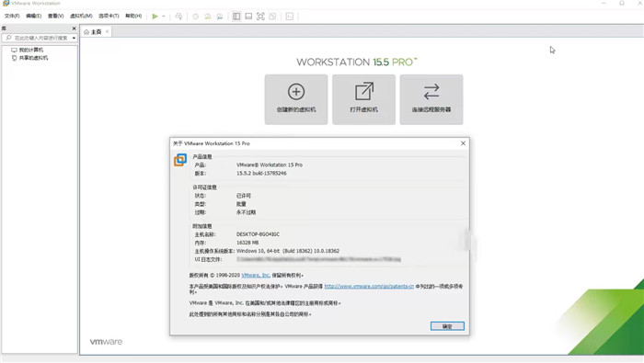
Task: Click the 确定 button in About dialog
Action: pos(447,326)
